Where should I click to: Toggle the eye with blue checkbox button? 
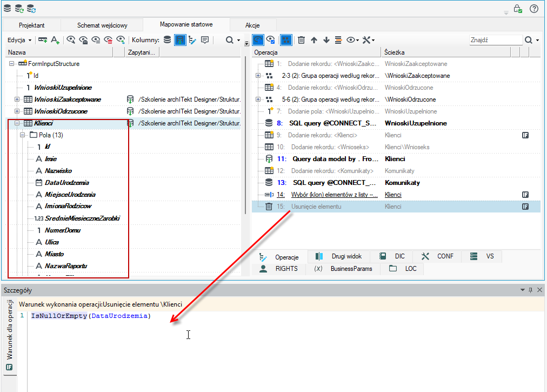[270, 40]
